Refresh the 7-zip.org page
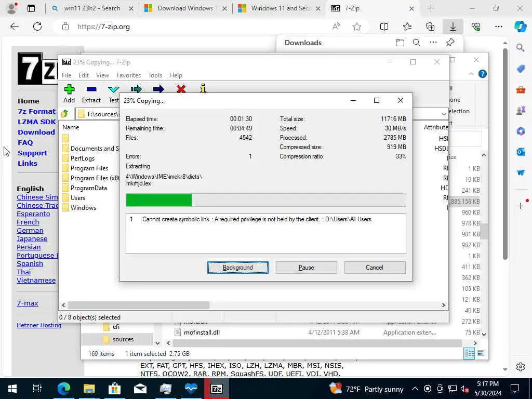 37,26
